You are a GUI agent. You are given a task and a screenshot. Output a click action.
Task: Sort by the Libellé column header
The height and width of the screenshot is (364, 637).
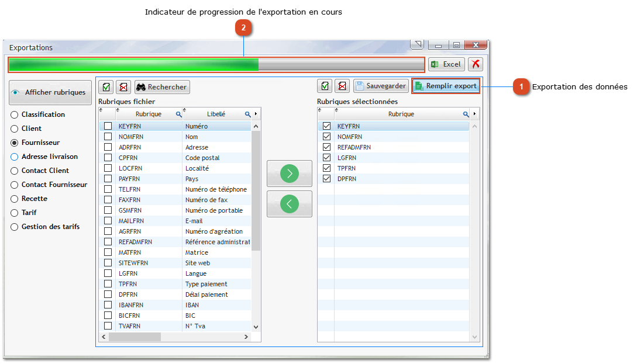coord(215,115)
